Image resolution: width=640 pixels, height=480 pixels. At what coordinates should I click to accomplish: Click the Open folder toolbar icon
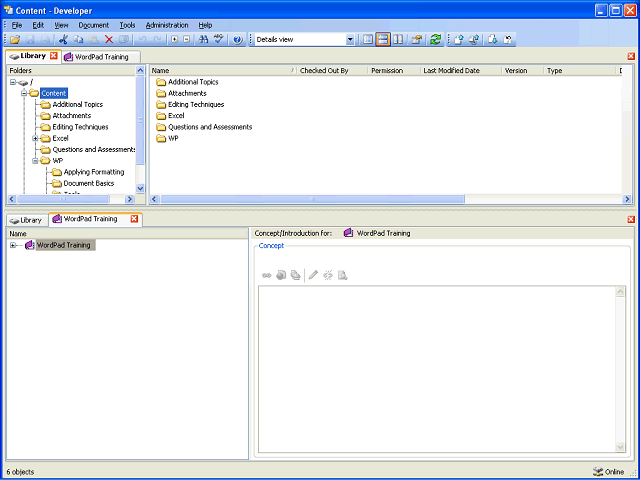pos(15,40)
